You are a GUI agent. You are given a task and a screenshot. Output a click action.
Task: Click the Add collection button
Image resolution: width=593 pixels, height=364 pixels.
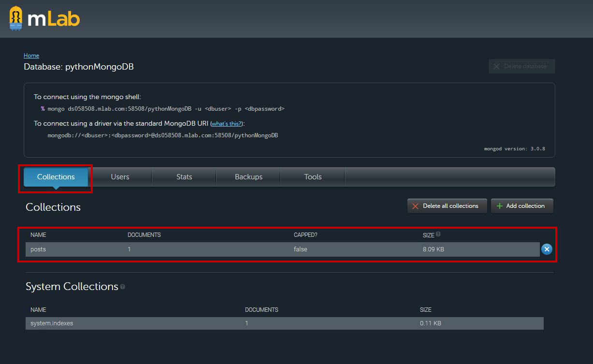522,206
